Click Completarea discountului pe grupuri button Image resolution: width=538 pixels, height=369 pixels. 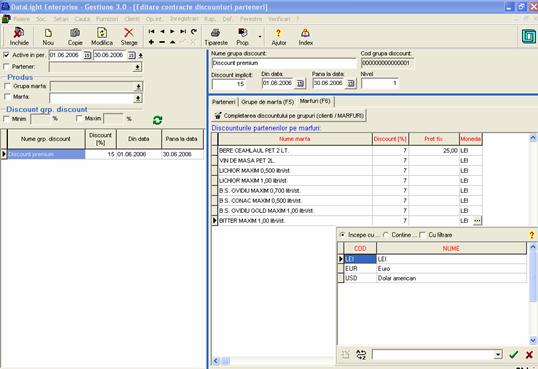tap(289, 116)
